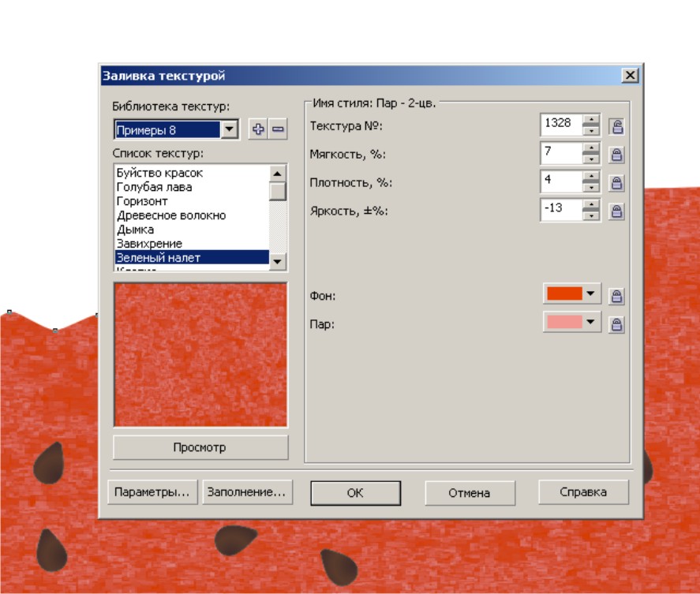Screen dimensions: 700x594
Task: Open the Библиотека текстур dropdown
Action: pos(230,129)
